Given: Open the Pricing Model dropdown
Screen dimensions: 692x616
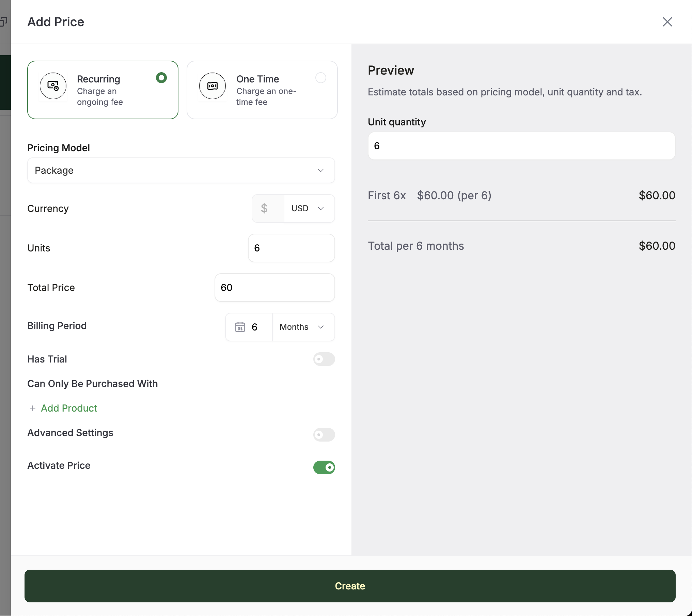Looking at the screenshot, I should pos(181,170).
